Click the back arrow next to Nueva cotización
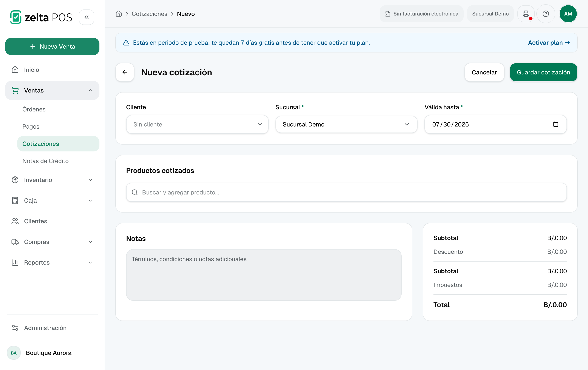 125,72
